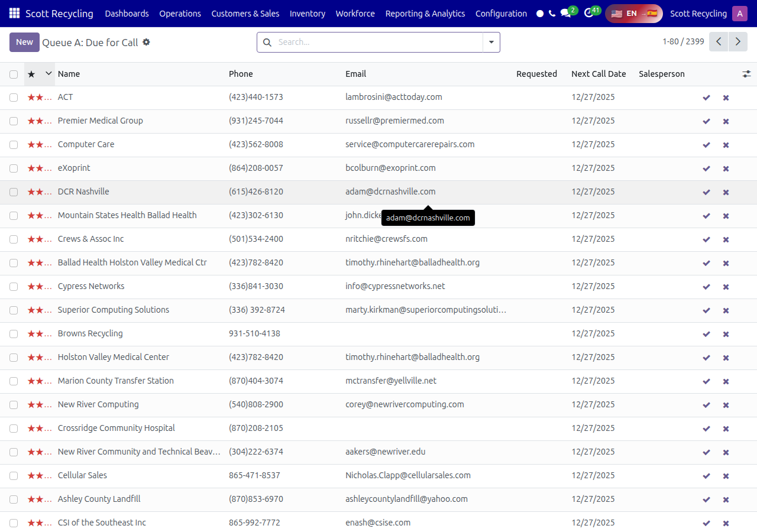
Task: Sort by the Requested column header
Action: pyautogui.click(x=536, y=74)
